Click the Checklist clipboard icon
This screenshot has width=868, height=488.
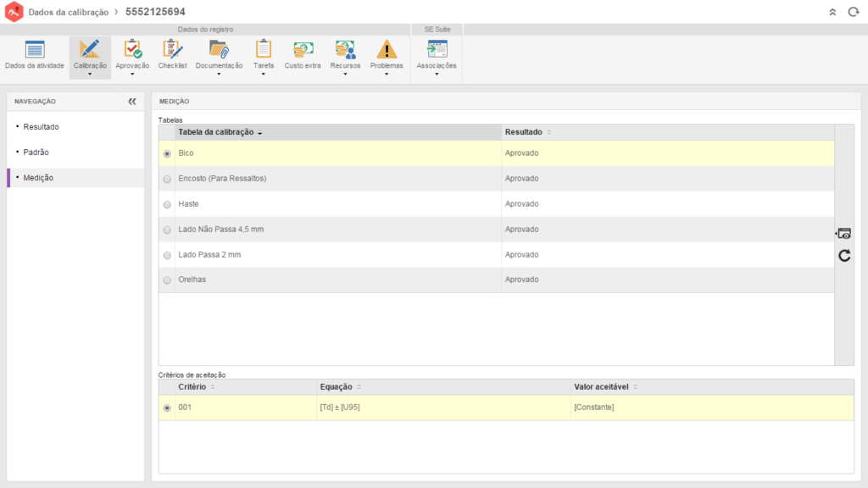point(172,50)
